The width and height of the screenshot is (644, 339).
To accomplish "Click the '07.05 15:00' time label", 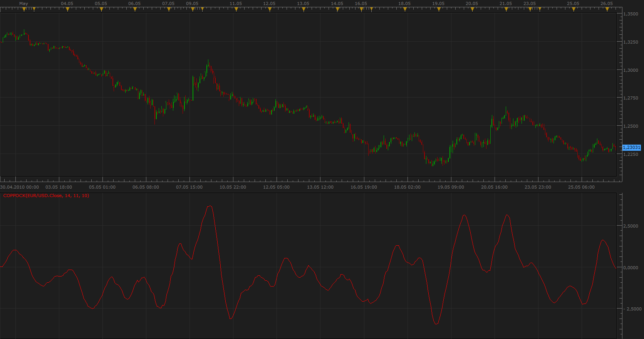I will 190,187.
